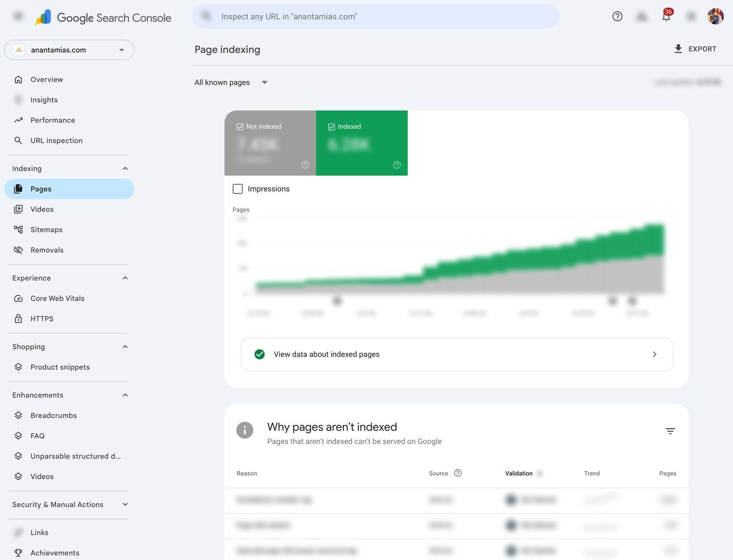Open View data about indexed pages arrow

[655, 354]
